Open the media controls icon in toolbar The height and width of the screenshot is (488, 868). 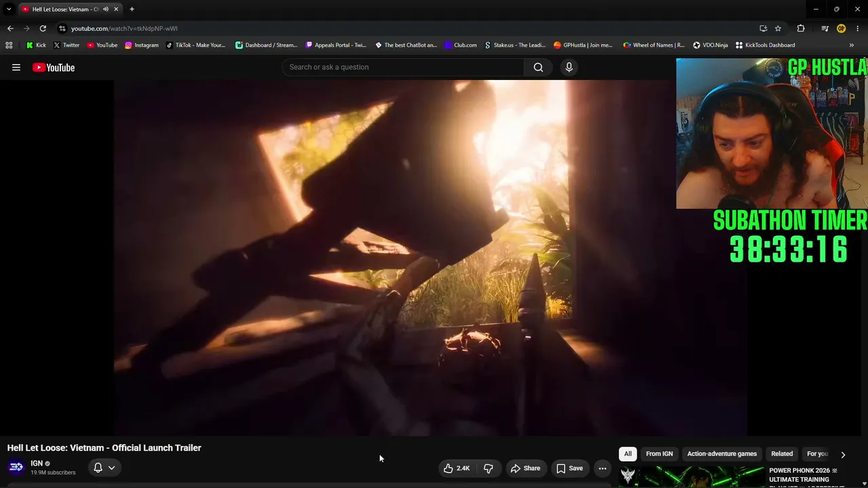tap(825, 28)
